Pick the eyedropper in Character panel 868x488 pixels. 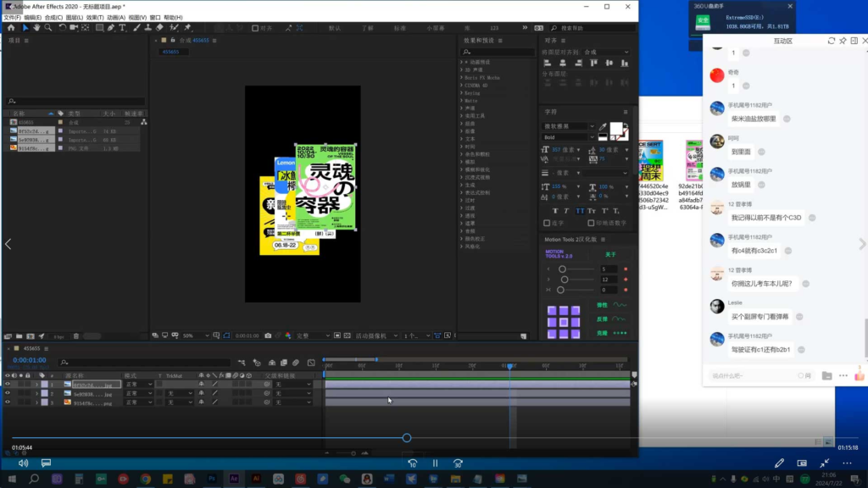coord(603,127)
